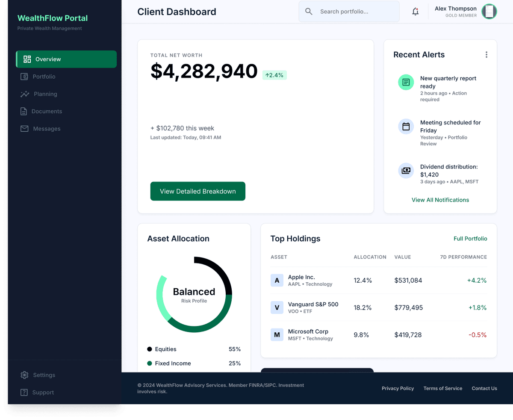Open Terms of Service footer link
Image resolution: width=513 pixels, height=420 pixels.
443,388
